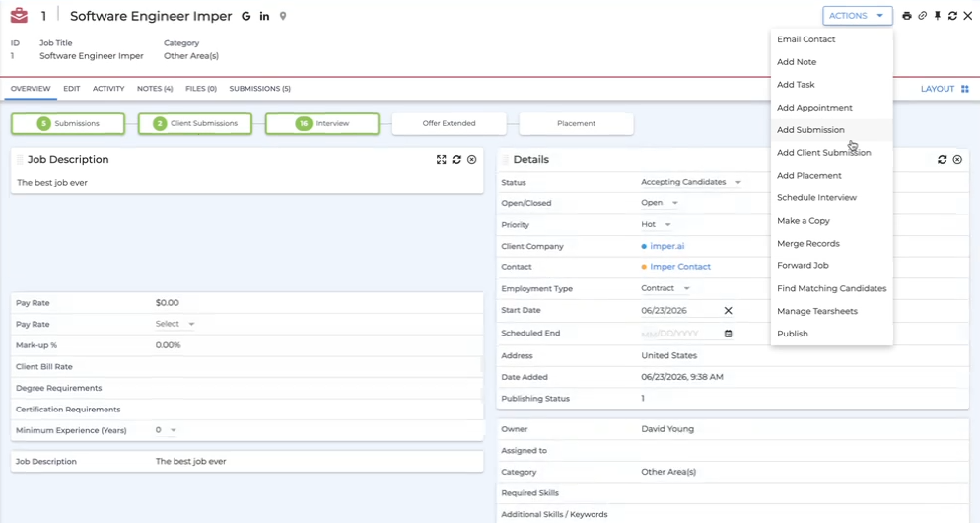Click the map location pin icon
Image resolution: width=980 pixels, height=523 pixels.
point(283,16)
